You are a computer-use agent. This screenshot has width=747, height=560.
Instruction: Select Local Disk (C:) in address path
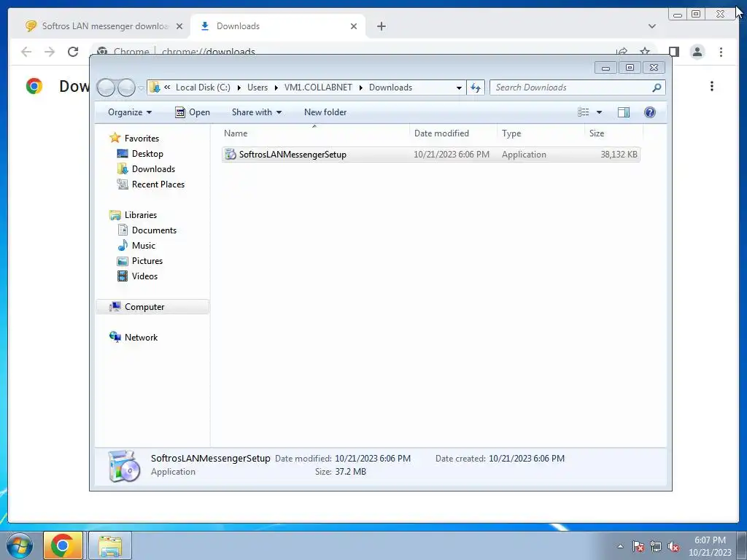pos(203,87)
